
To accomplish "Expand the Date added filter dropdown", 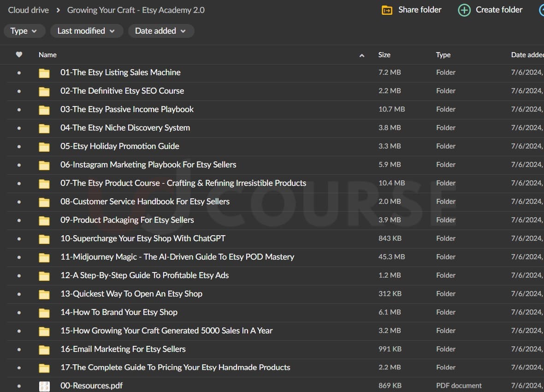I will point(161,31).
